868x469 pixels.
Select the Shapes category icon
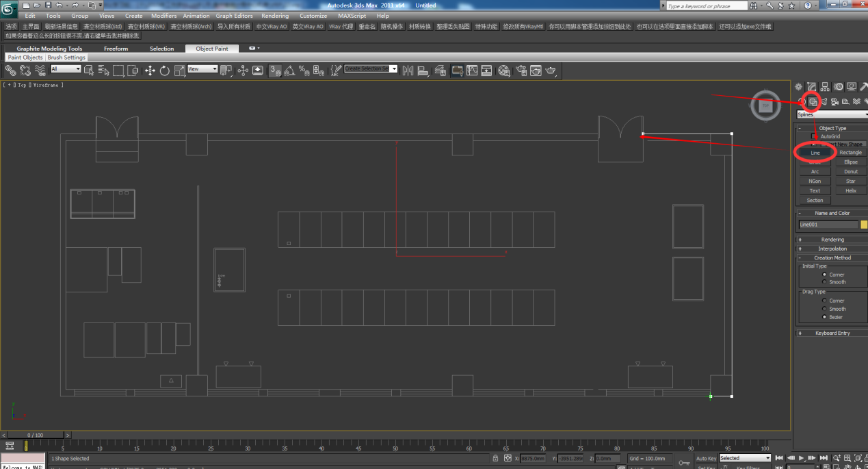point(813,101)
